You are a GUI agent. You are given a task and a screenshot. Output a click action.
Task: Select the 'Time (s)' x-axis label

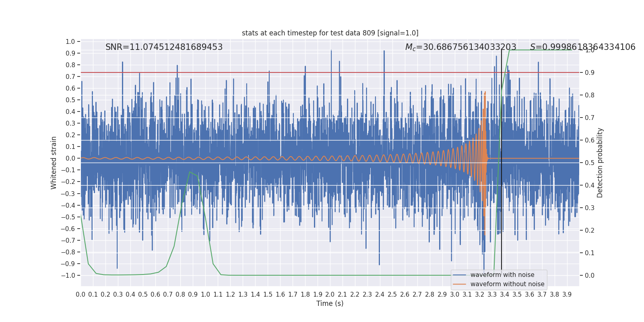[330, 303]
